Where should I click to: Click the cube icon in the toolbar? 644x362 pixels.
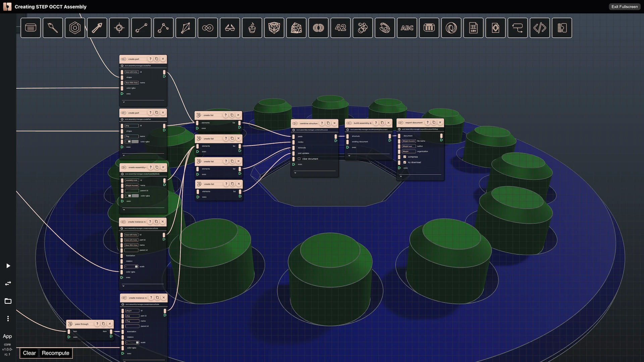(274, 28)
